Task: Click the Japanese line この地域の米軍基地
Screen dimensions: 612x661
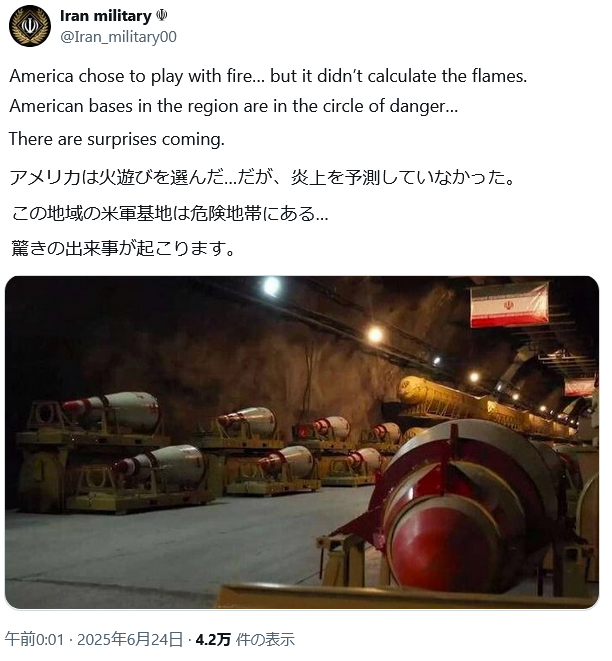Action: 169,213
